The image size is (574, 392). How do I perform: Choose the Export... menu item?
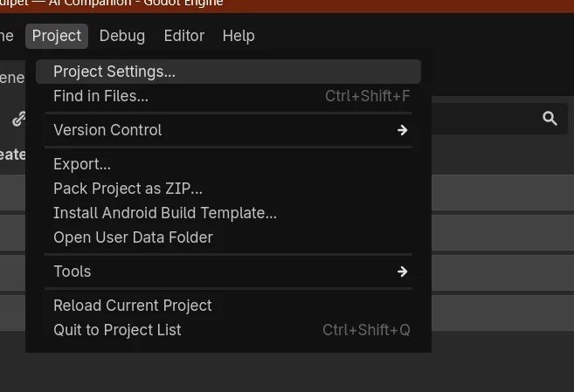pos(228,164)
